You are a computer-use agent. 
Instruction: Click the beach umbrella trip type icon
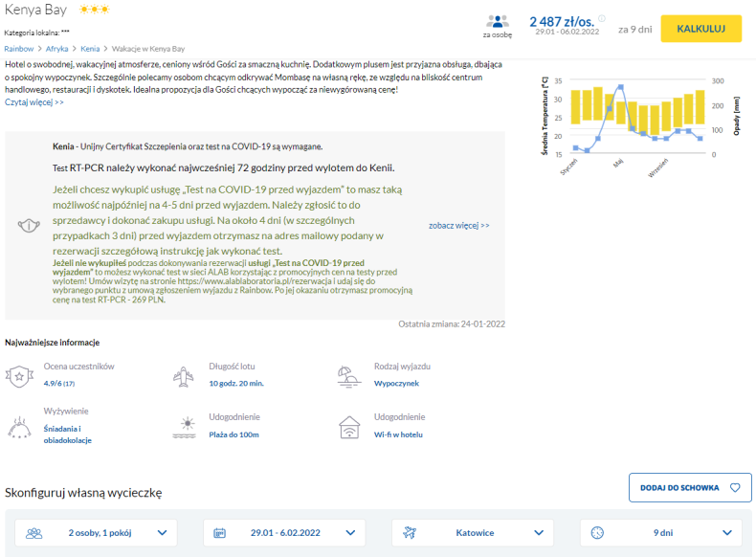pyautogui.click(x=348, y=377)
